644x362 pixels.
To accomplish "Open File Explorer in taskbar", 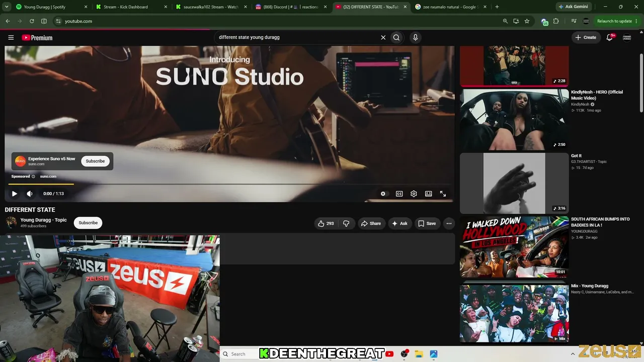I will (x=419, y=354).
